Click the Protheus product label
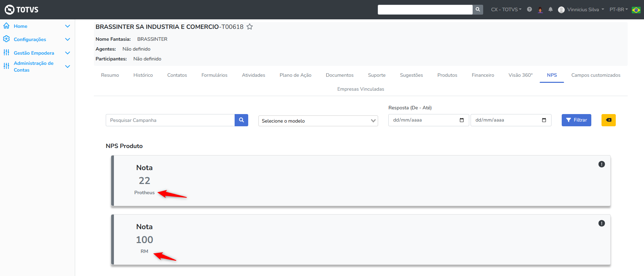 (x=145, y=192)
